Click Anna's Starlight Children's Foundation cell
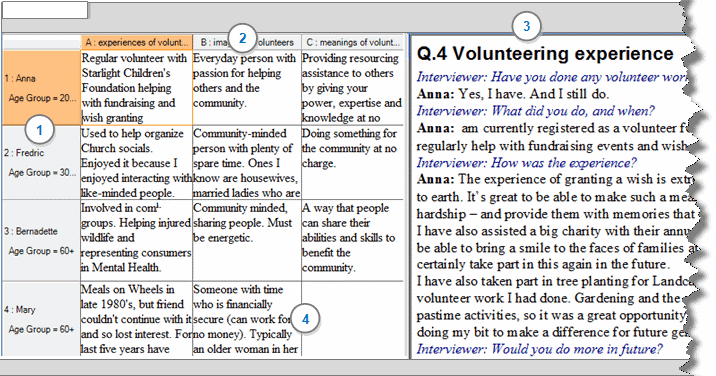 pyautogui.click(x=137, y=88)
